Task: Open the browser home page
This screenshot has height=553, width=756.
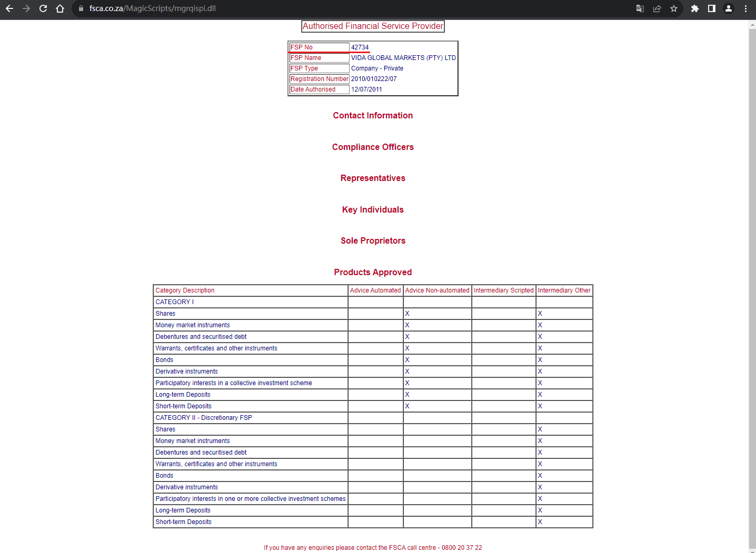Action: tap(60, 8)
